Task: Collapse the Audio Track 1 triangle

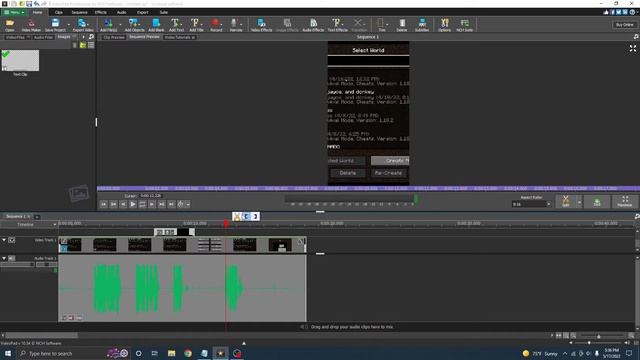Action: click(x=4, y=258)
